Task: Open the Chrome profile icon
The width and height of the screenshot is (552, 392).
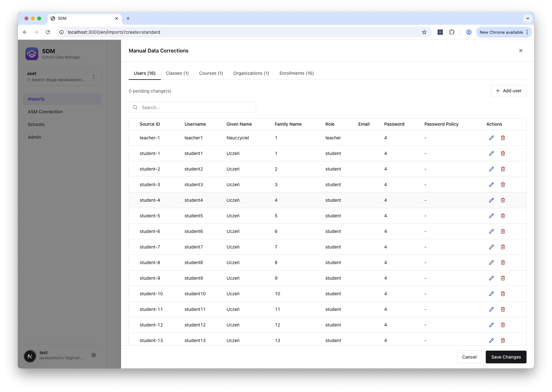Action: (x=469, y=32)
